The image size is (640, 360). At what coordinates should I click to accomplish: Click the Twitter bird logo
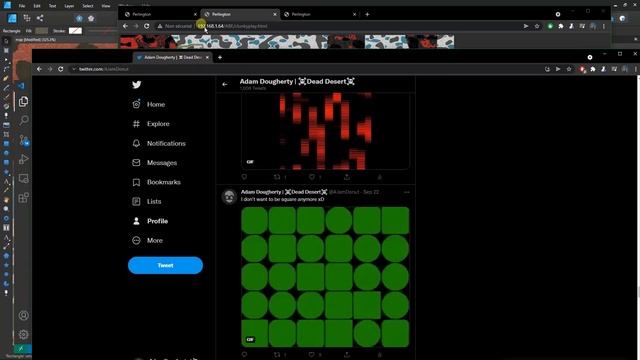click(137, 84)
